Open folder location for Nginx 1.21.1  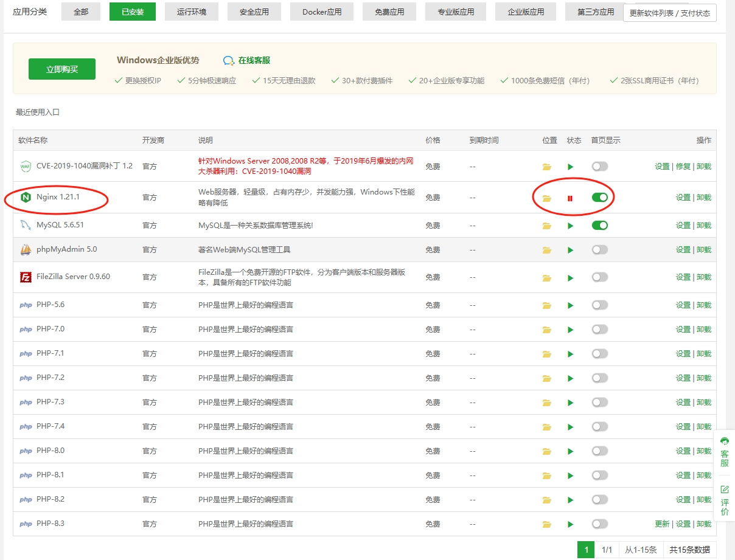click(x=547, y=198)
